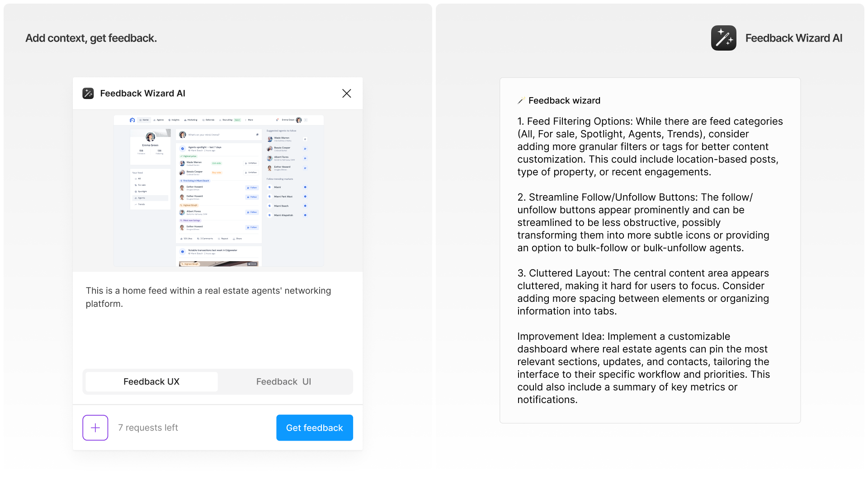Open the home feed preview thumbnail
Viewport: 868px width, 488px height.
(218, 190)
